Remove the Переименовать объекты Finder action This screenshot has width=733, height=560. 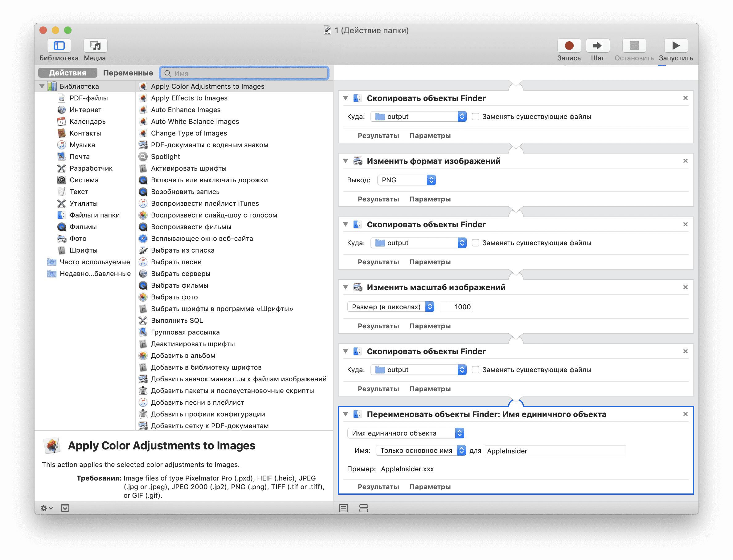pyautogui.click(x=685, y=414)
